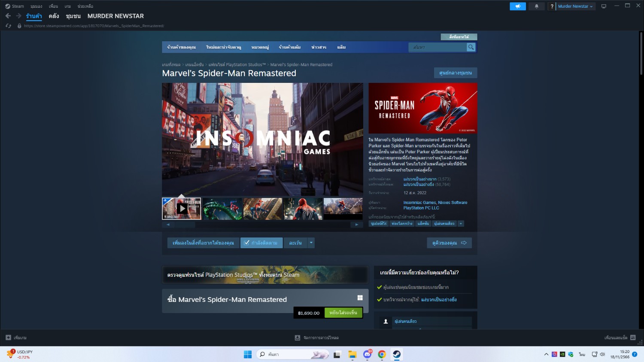Open the มุมมอง (View) menu

coord(36,6)
